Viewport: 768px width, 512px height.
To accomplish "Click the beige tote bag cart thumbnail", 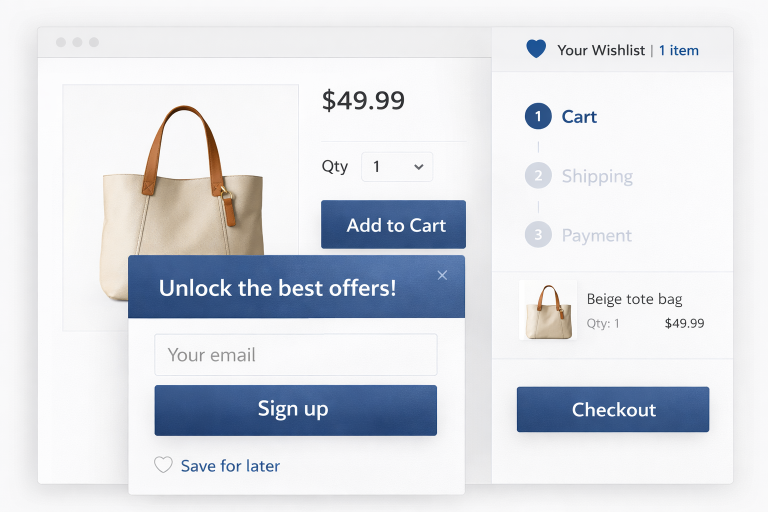I will coord(549,310).
